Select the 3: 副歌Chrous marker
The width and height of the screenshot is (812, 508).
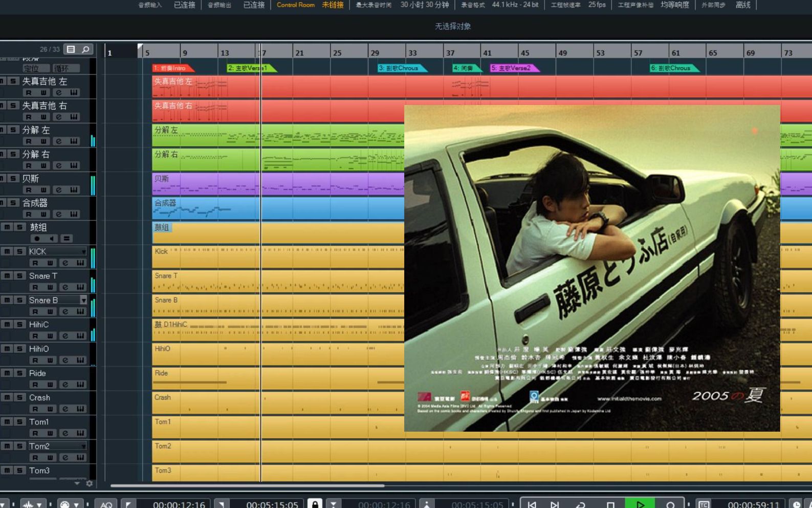(402, 68)
